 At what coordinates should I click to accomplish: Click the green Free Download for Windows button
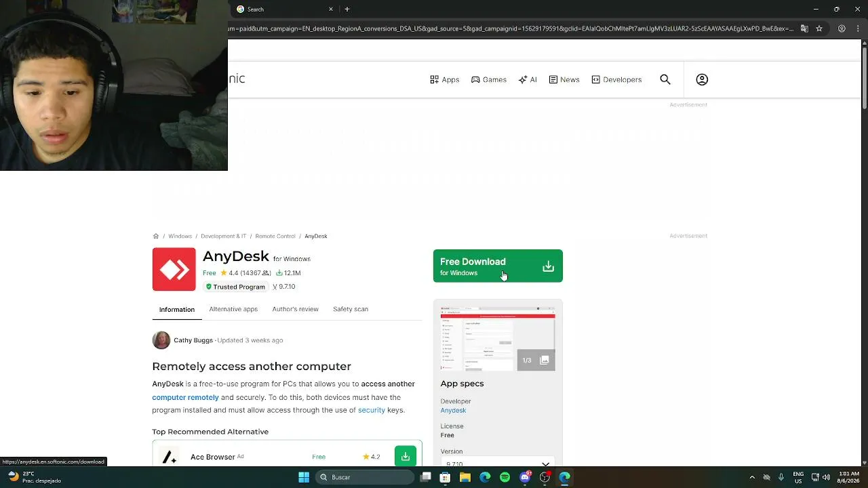click(x=498, y=266)
